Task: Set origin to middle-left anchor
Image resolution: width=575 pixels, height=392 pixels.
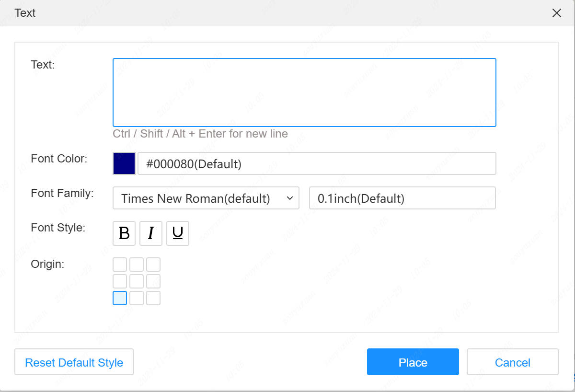Action: tap(120, 281)
